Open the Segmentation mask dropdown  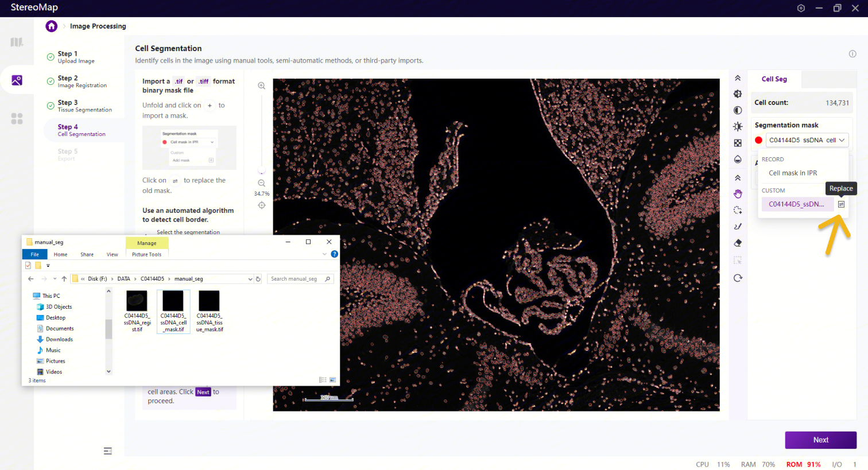pyautogui.click(x=807, y=140)
